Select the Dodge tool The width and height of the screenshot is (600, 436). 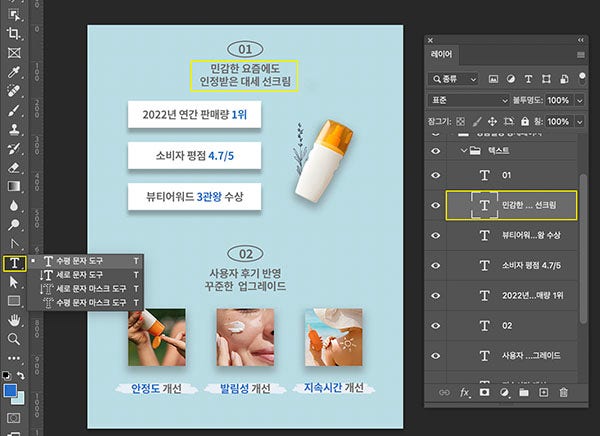click(14, 225)
